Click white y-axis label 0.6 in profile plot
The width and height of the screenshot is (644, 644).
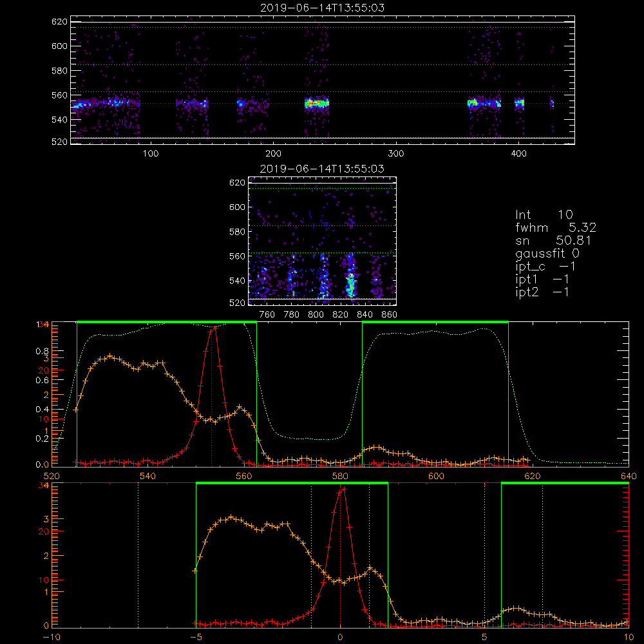(x=43, y=381)
